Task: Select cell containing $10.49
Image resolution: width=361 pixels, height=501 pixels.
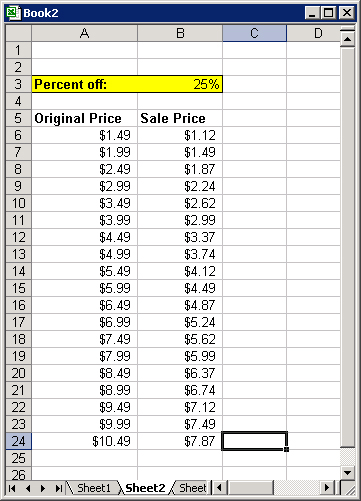Action: click(84, 441)
